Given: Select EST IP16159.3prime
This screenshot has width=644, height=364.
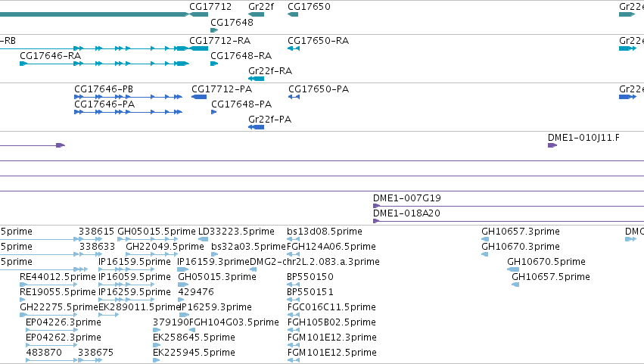Looking at the screenshot, I should click(x=213, y=262).
